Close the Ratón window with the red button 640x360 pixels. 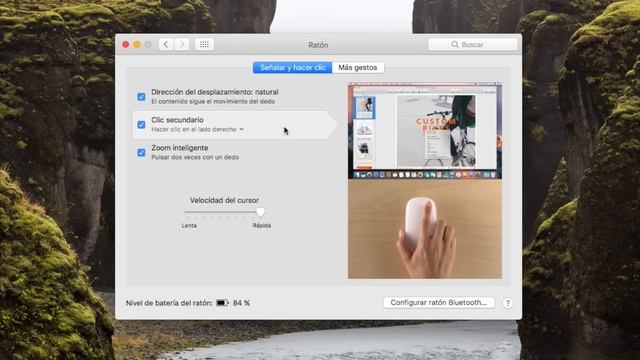(x=126, y=44)
